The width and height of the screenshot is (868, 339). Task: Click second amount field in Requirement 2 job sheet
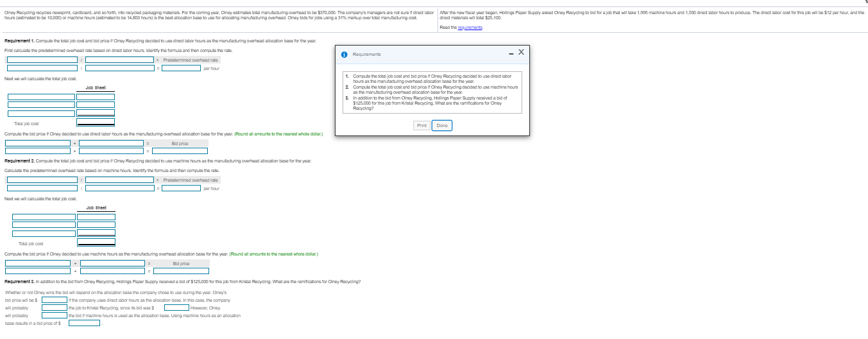[96, 225]
